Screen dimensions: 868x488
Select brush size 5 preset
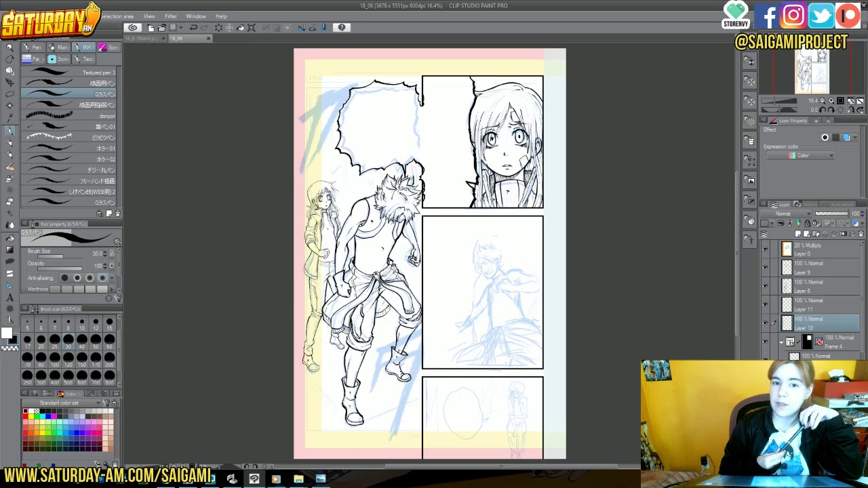pos(27,323)
